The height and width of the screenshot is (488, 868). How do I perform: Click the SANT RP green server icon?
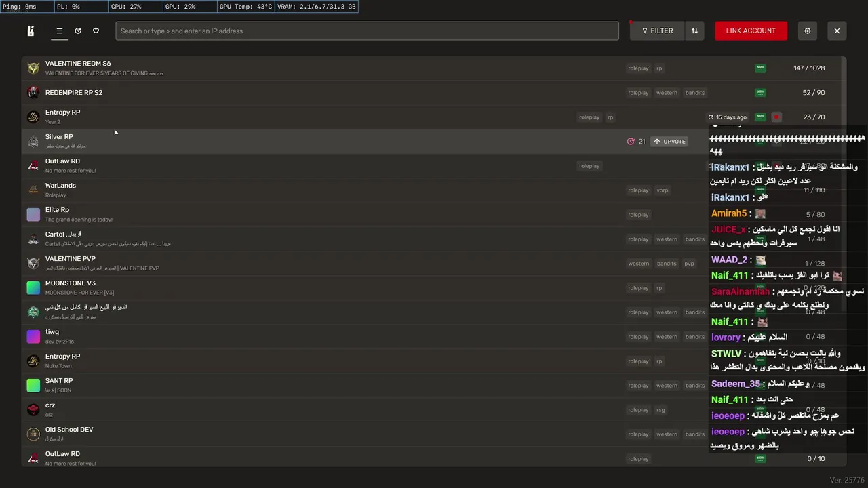click(x=33, y=385)
